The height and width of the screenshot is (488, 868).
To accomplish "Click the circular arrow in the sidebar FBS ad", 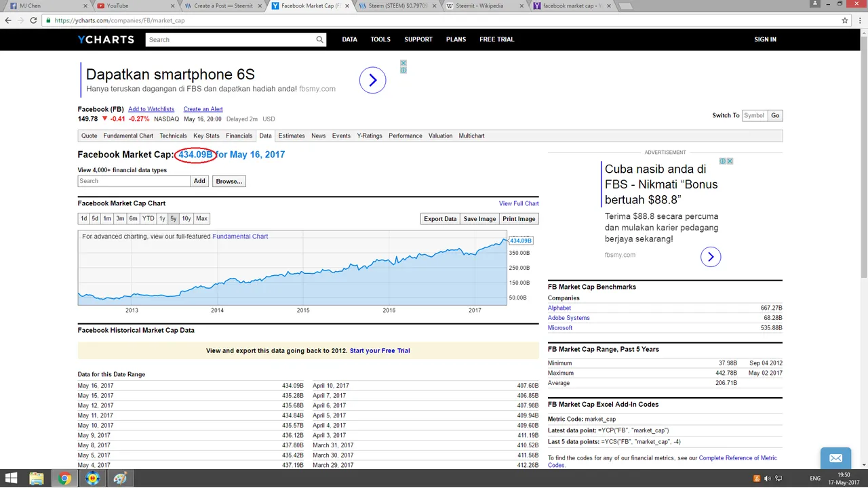I will [711, 257].
